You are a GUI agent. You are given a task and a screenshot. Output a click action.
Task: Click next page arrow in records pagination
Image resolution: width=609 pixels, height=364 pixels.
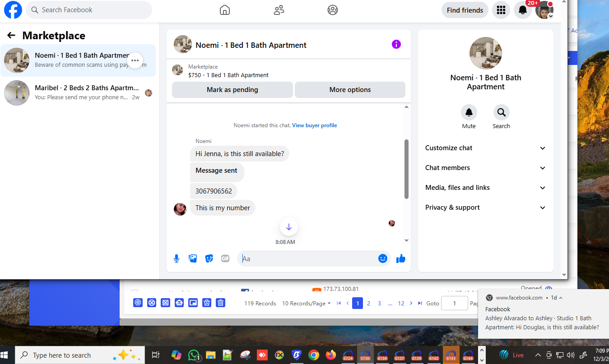[x=411, y=303]
